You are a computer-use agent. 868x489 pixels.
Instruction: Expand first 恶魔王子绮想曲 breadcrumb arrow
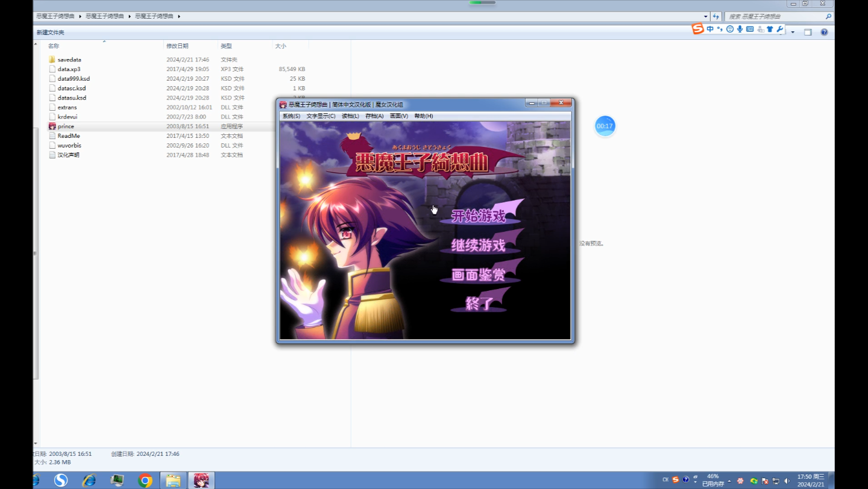click(x=80, y=16)
